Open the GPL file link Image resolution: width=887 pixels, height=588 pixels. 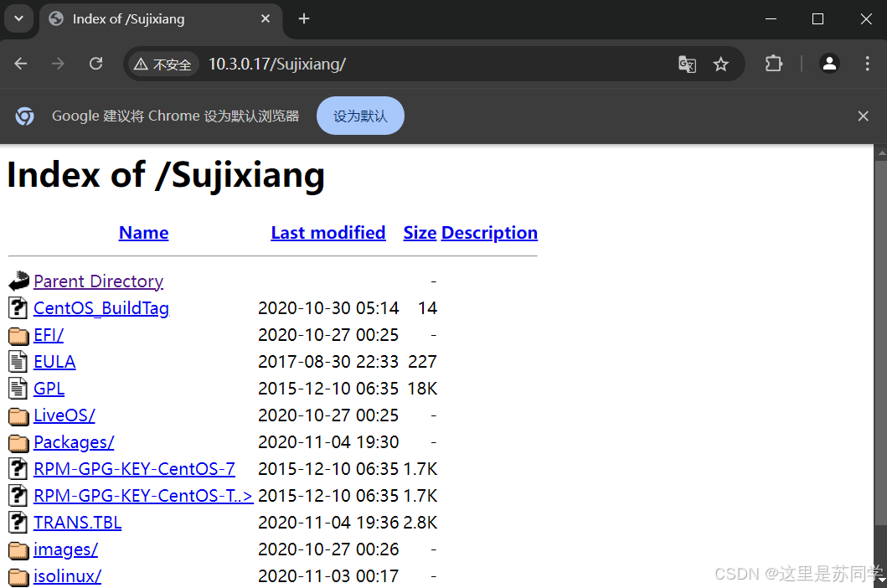(49, 388)
